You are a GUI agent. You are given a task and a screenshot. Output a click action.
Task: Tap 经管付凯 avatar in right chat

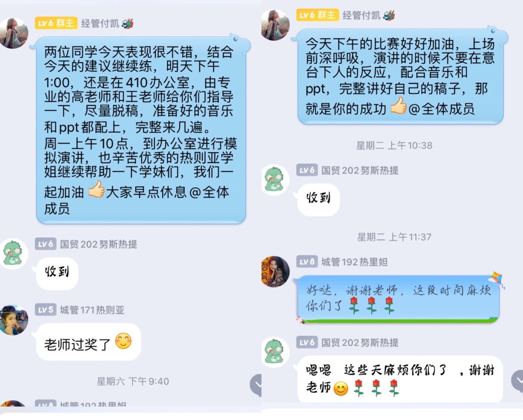pyautogui.click(x=275, y=25)
